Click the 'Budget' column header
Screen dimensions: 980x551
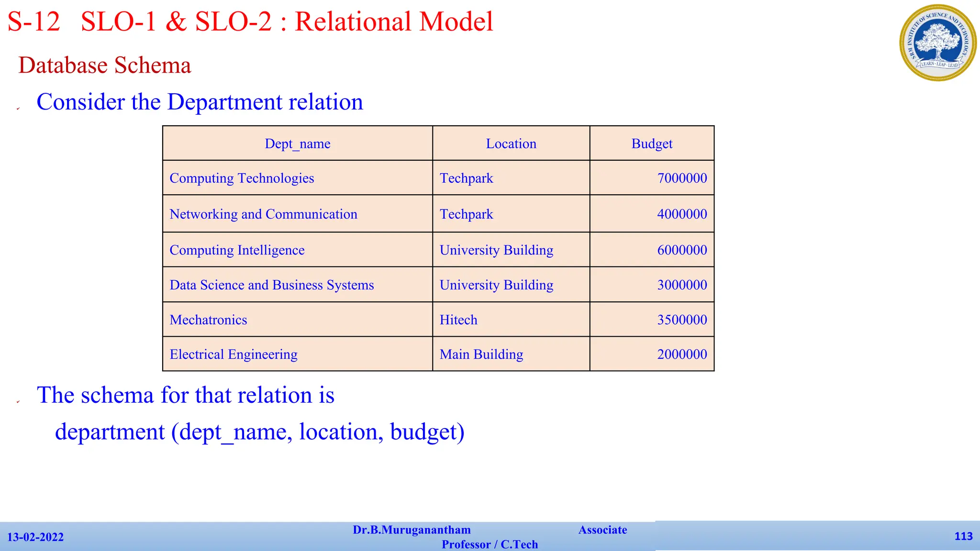652,143
